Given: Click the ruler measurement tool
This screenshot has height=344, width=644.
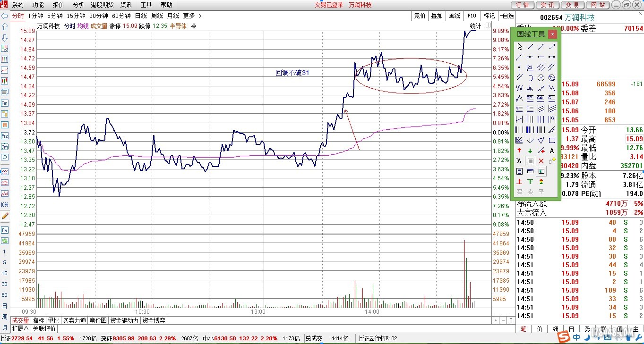Looking at the screenshot, I should [530, 171].
